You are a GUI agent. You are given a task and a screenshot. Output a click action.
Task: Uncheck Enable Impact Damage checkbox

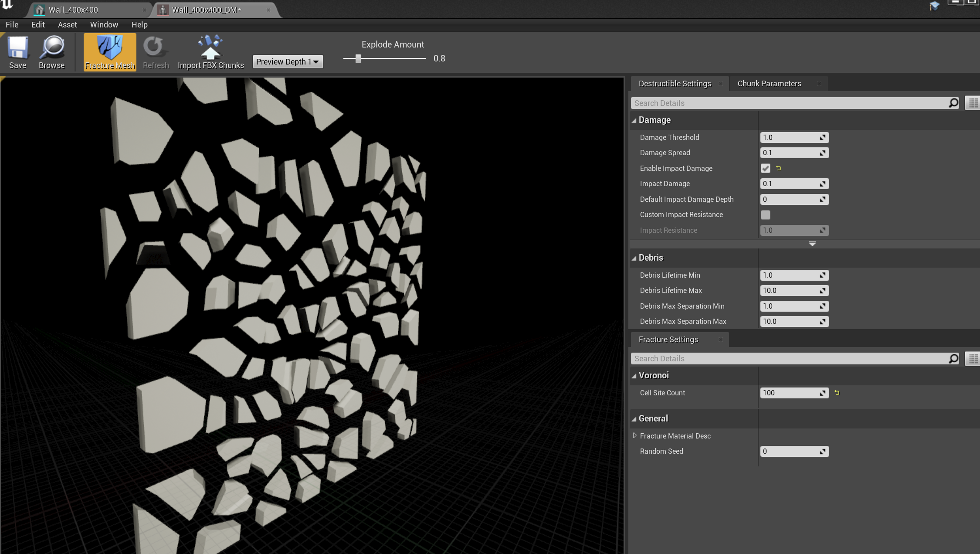pos(766,168)
